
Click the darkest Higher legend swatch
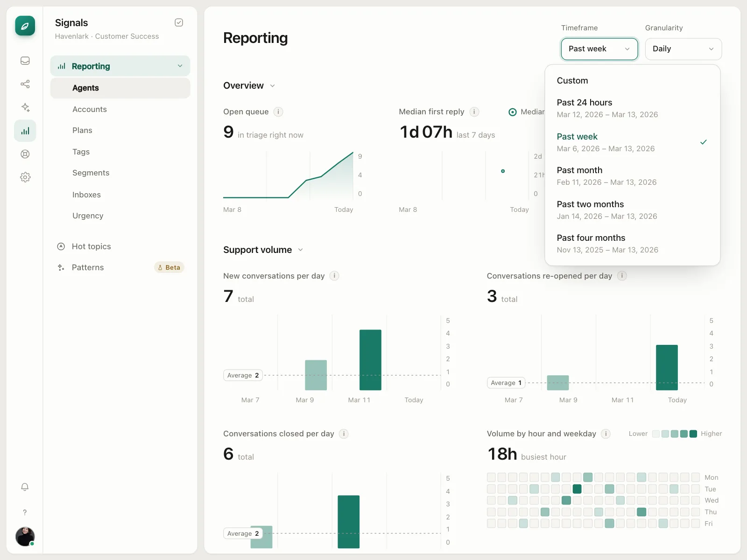coord(693,434)
